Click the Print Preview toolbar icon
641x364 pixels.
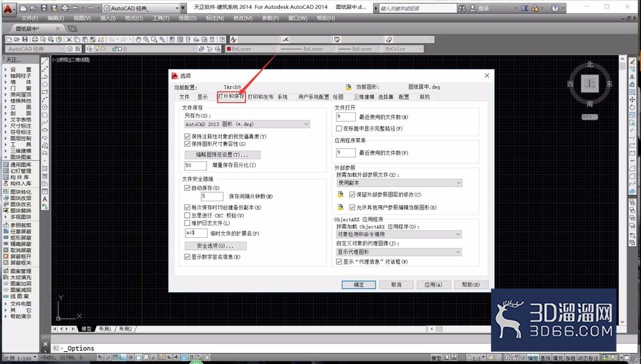coord(43,40)
